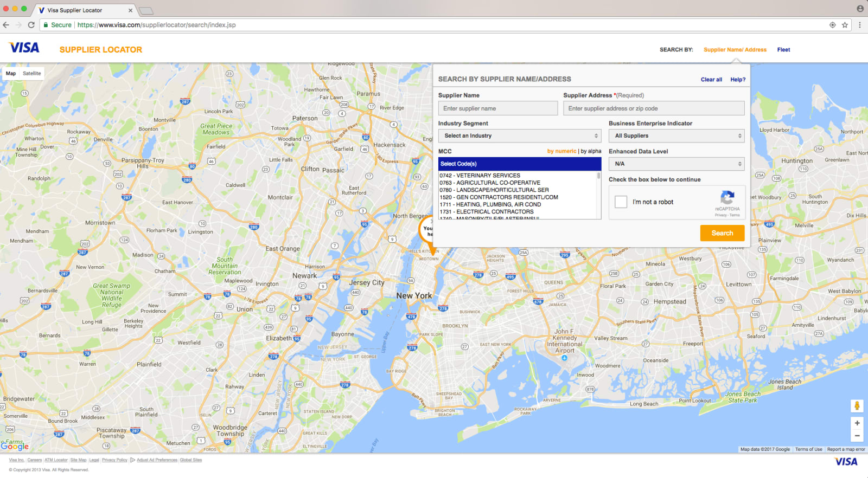Check the I'm not a robot box
This screenshot has width=868, height=478.
(621, 202)
